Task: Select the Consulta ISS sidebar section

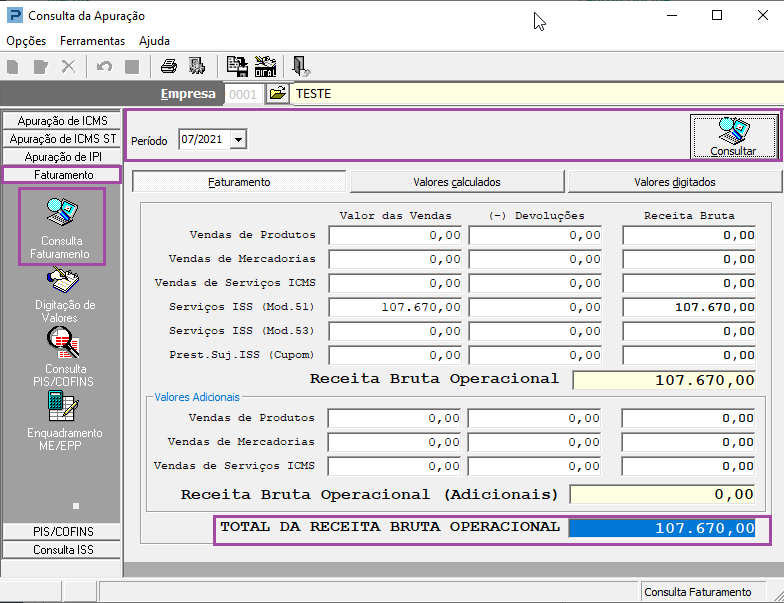Action: click(62, 550)
